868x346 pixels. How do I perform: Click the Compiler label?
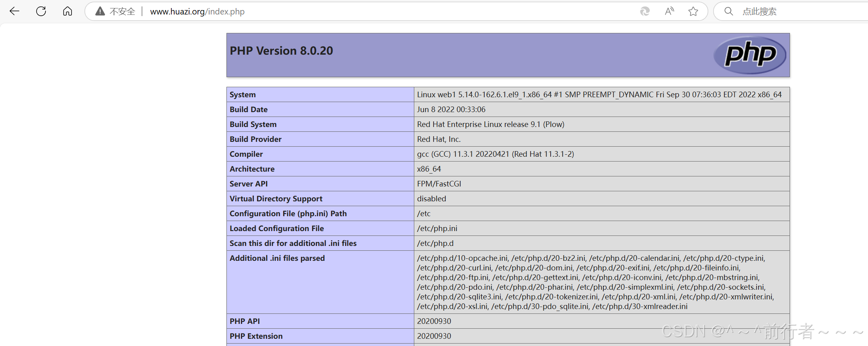[246, 154]
